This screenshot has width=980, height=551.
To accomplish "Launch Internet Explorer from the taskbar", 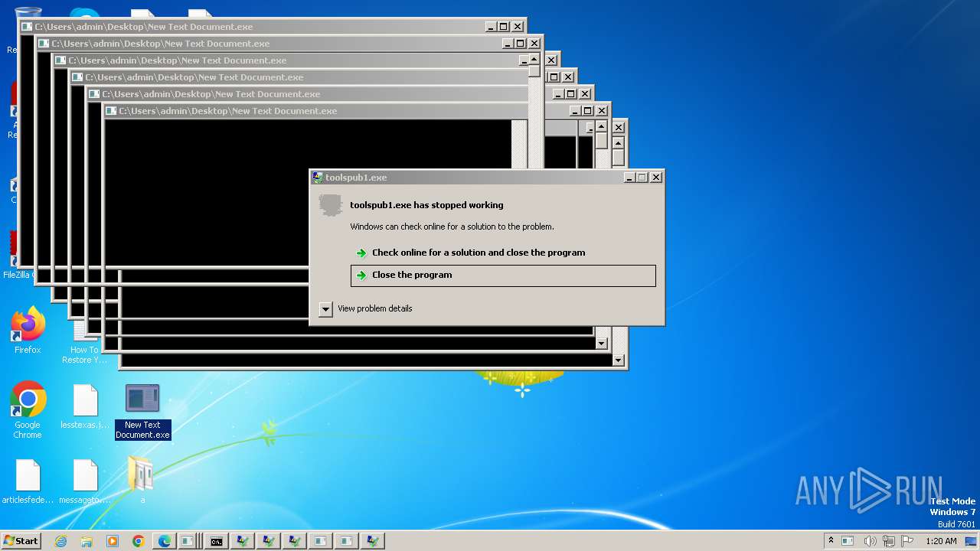I will tap(61, 541).
